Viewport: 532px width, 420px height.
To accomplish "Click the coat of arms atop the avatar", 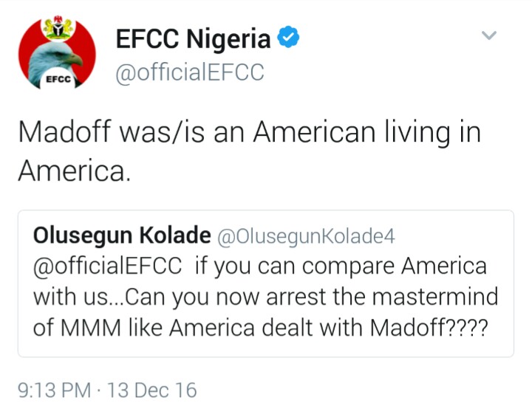I will click(x=56, y=28).
